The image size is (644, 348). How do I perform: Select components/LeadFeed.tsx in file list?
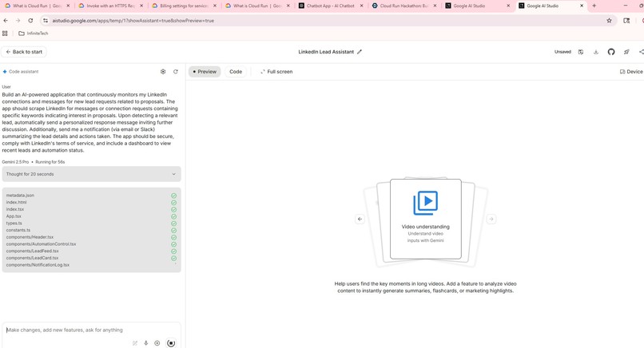pos(33,251)
